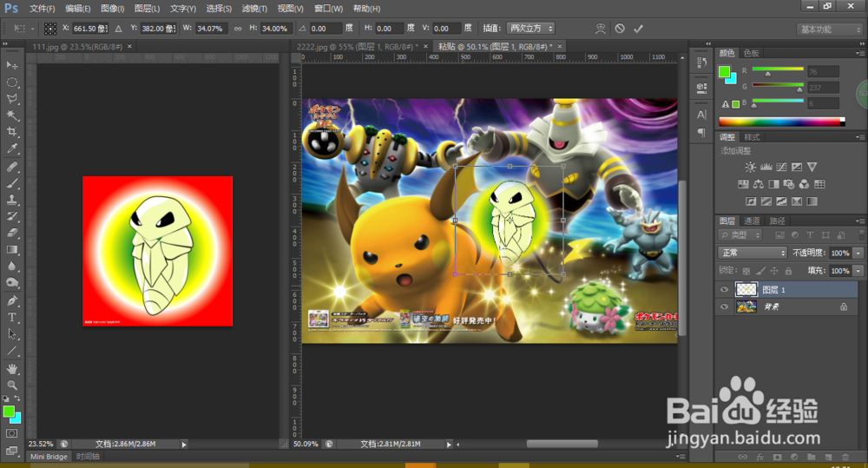Hide layer 图层 1 visibility

pyautogui.click(x=724, y=290)
